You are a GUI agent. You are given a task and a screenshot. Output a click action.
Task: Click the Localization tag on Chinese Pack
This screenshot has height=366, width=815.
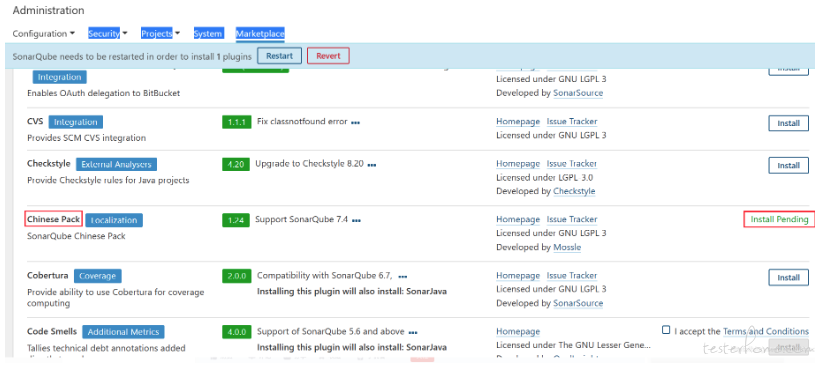coord(114,220)
